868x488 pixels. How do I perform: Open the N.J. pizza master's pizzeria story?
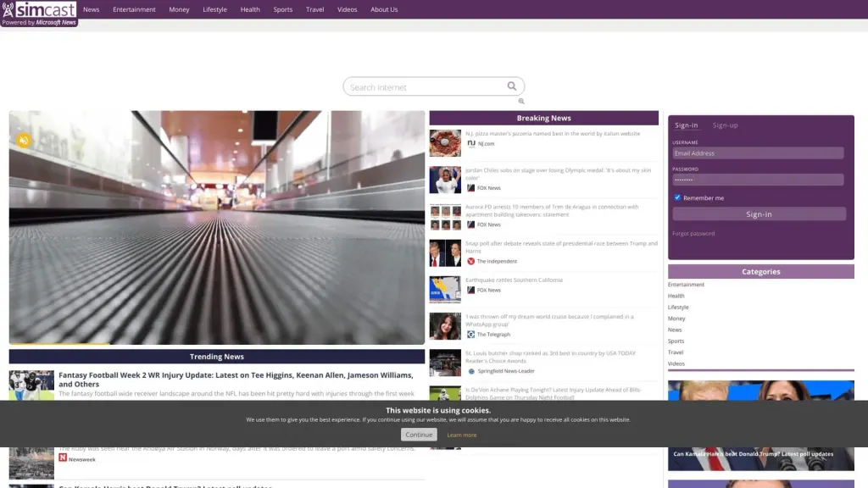(553, 133)
